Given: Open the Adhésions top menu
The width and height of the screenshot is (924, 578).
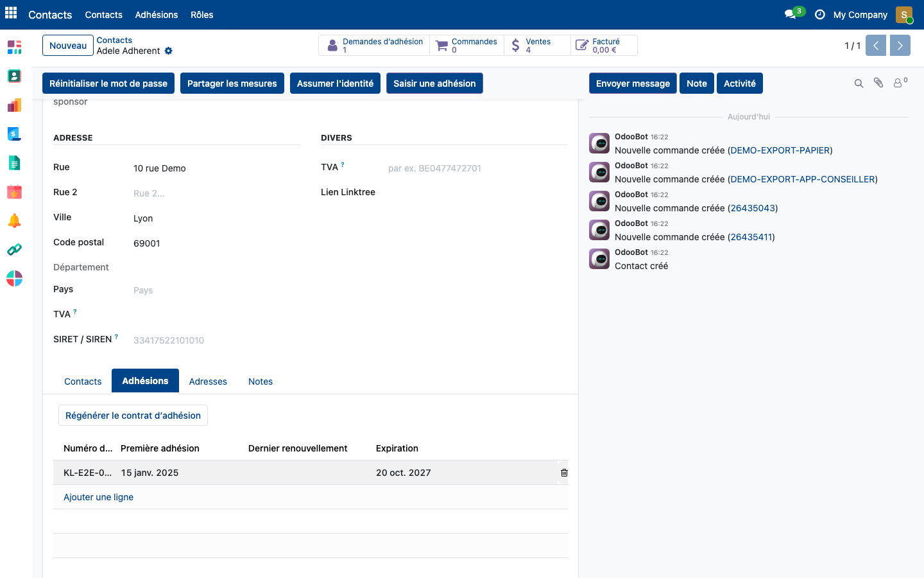Looking at the screenshot, I should coord(157,15).
